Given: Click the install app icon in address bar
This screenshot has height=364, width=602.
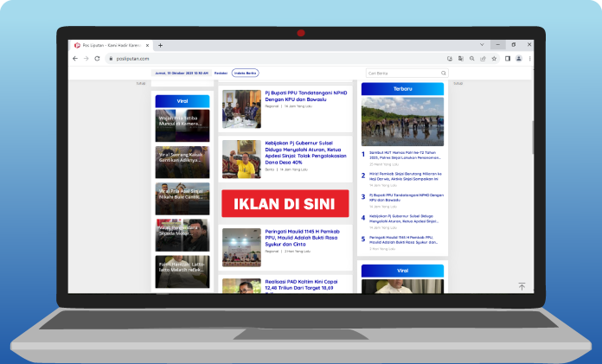Looking at the screenshot, I should point(450,59).
